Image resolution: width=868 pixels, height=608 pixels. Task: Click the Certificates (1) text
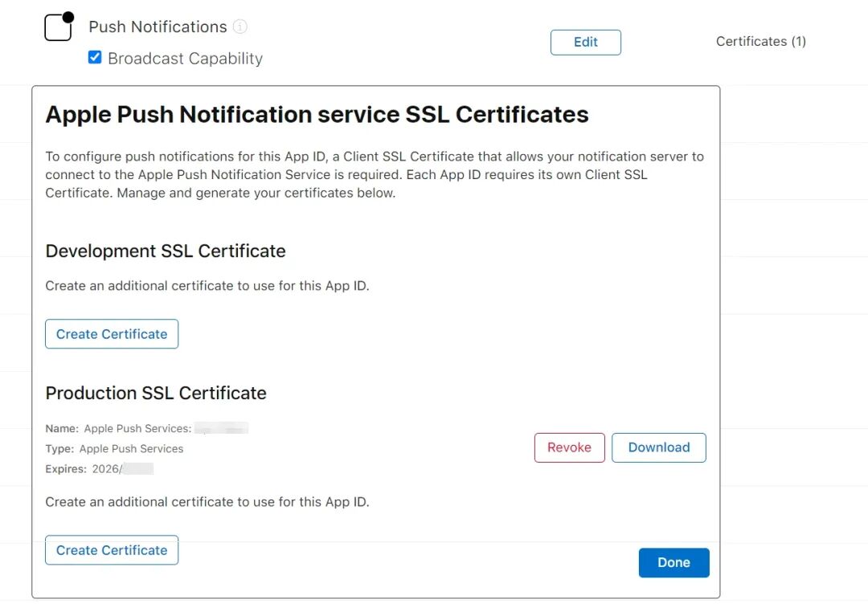[x=760, y=42]
